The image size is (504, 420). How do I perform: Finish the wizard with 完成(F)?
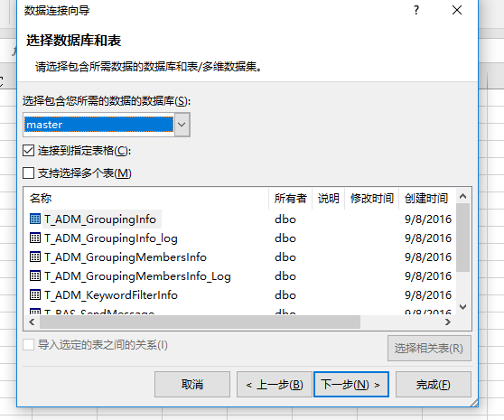click(434, 385)
